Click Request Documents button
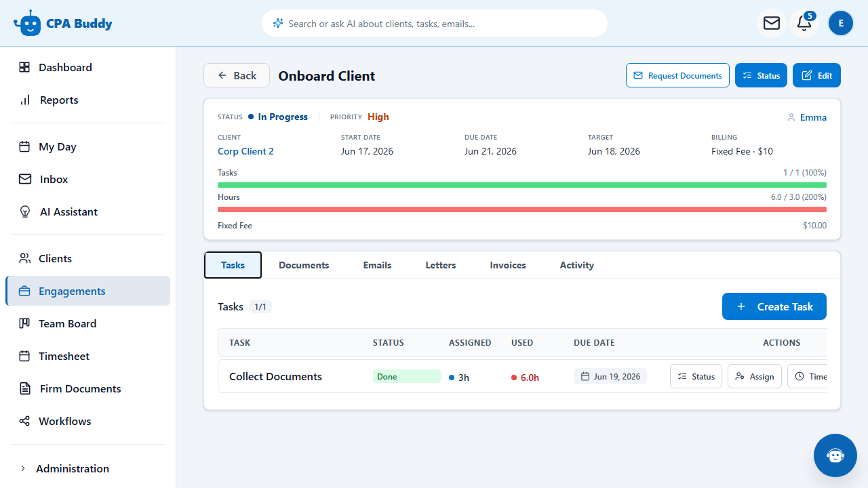This screenshot has height=488, width=868. tap(677, 75)
